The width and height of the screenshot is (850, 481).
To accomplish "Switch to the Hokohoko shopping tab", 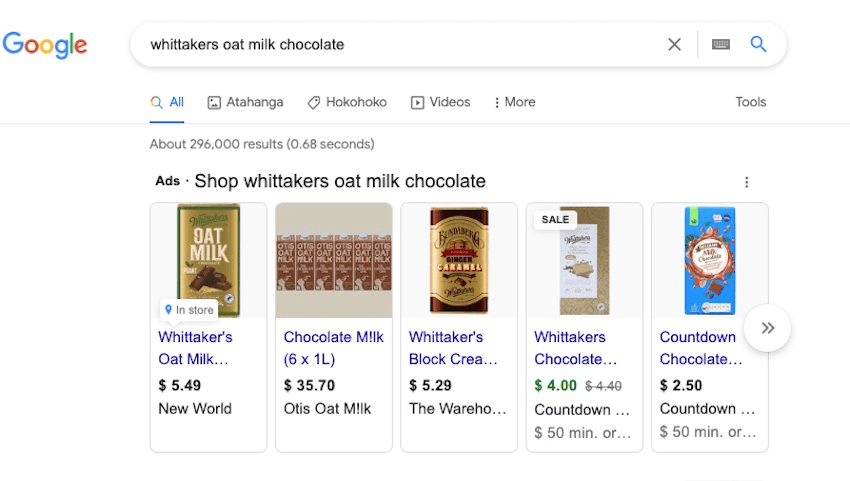I will coord(346,102).
